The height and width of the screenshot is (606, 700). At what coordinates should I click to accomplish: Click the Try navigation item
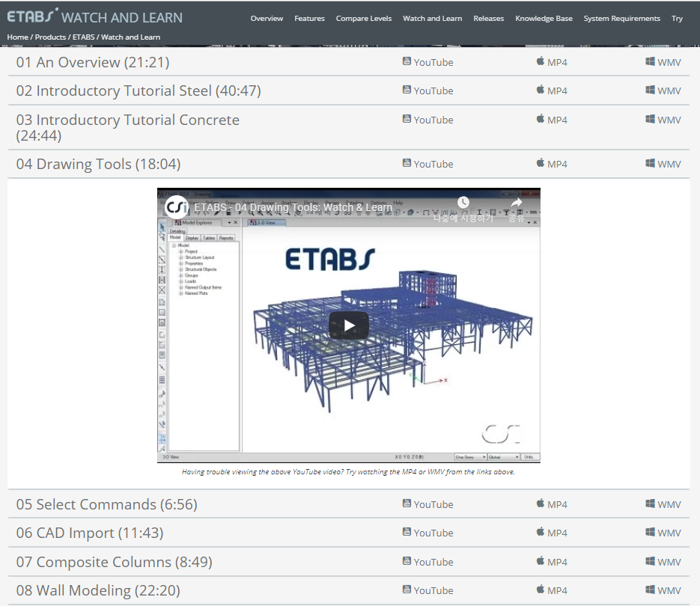click(x=677, y=18)
